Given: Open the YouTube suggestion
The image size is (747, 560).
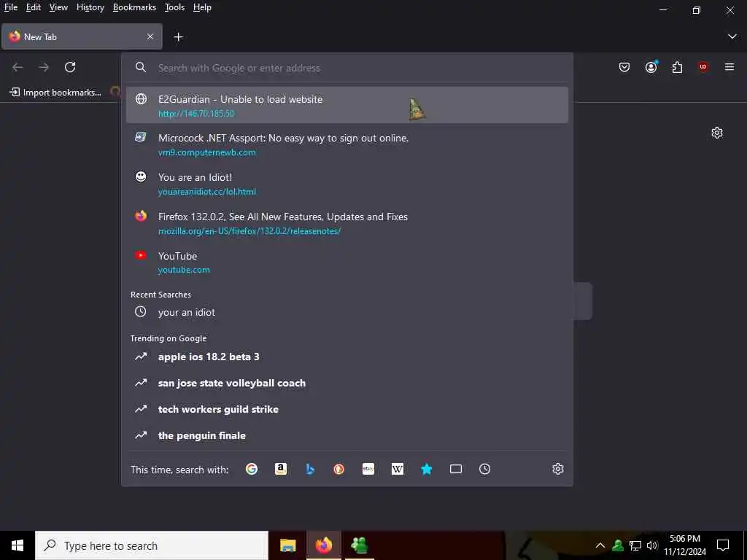Looking at the screenshot, I should [x=347, y=262].
